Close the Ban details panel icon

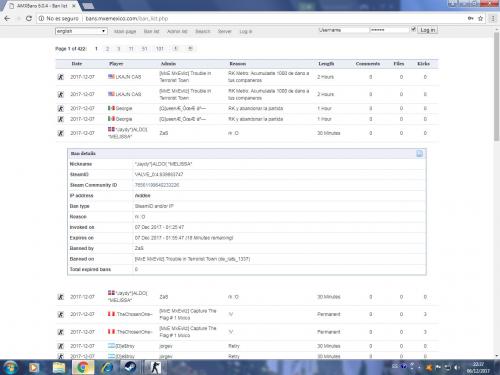click(419, 153)
